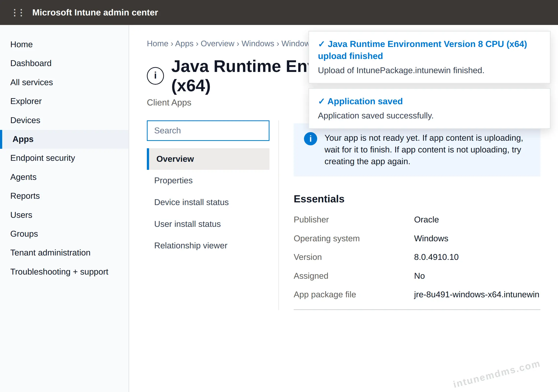Open Groups in the left navigation
Viewport: 558px width, 392px height.
click(24, 234)
